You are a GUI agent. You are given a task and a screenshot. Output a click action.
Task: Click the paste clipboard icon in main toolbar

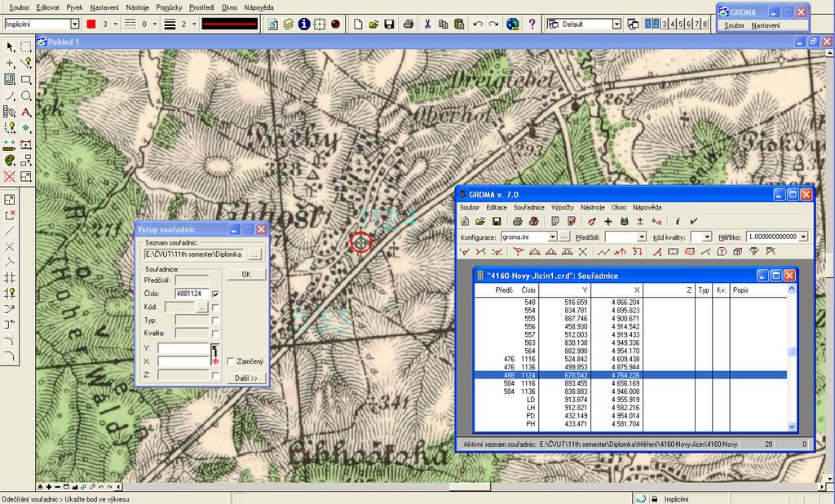click(x=459, y=24)
